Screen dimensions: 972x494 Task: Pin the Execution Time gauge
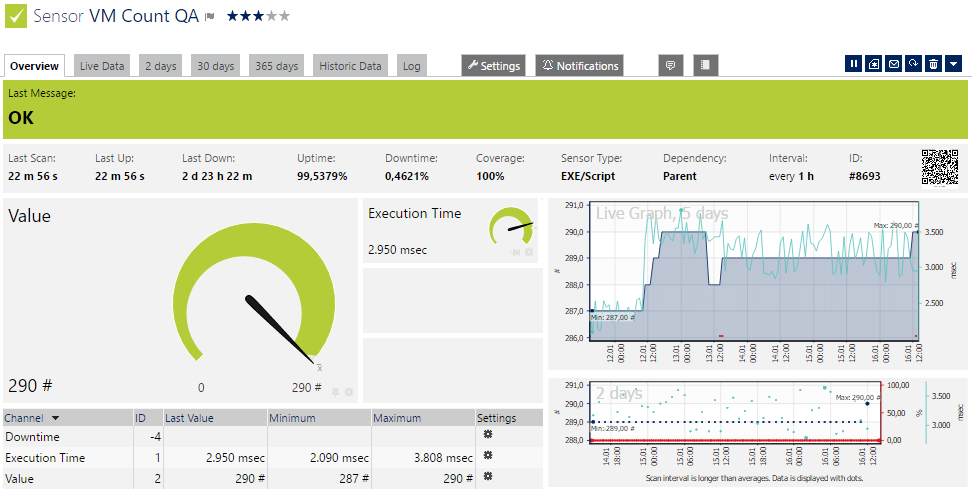517,252
